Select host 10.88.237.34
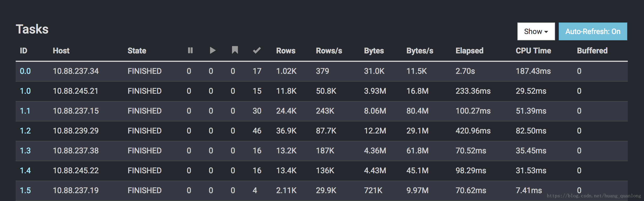Image resolution: width=644 pixels, height=201 pixels. [x=76, y=71]
